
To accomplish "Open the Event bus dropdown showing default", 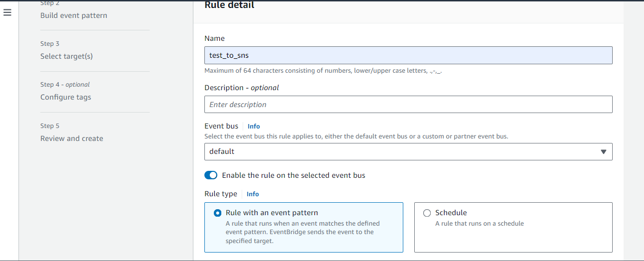I will 398,151.
